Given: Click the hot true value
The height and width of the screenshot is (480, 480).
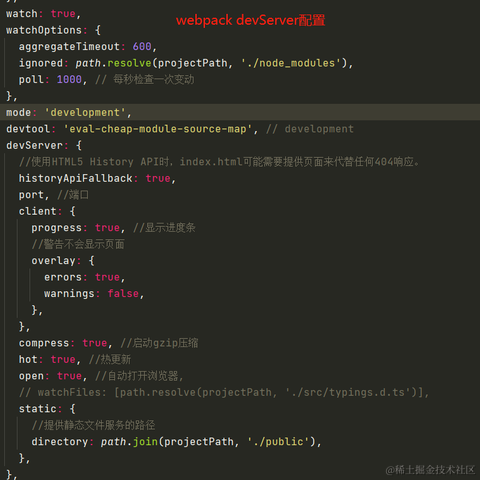Looking at the screenshot, I should click(x=63, y=359).
